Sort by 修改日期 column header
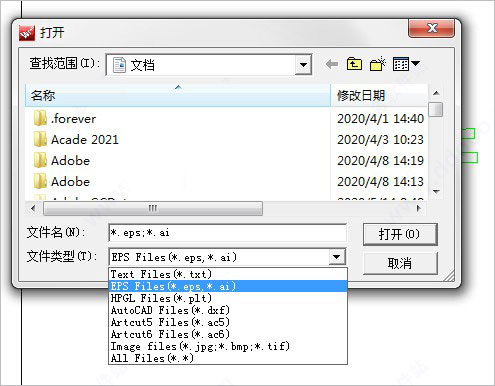 coord(379,96)
